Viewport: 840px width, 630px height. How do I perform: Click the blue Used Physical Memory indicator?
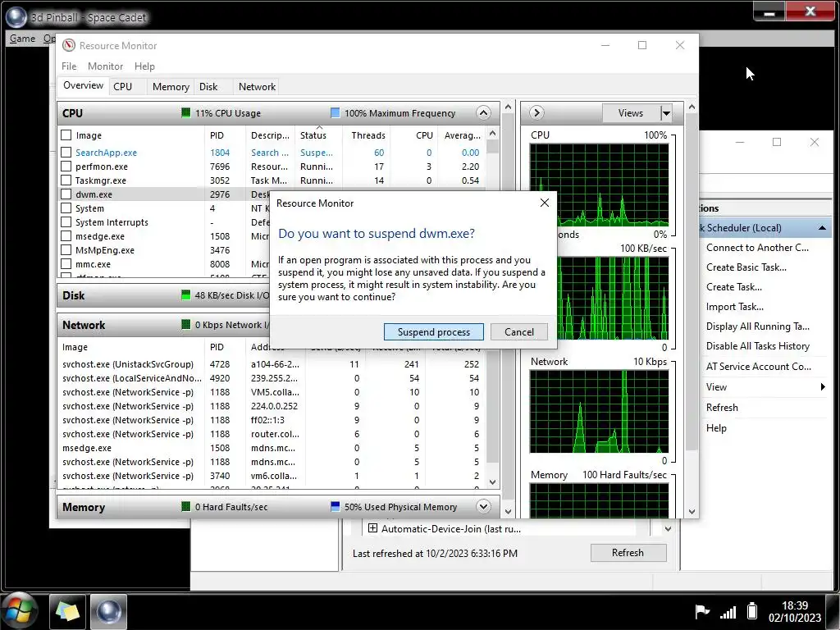point(335,507)
